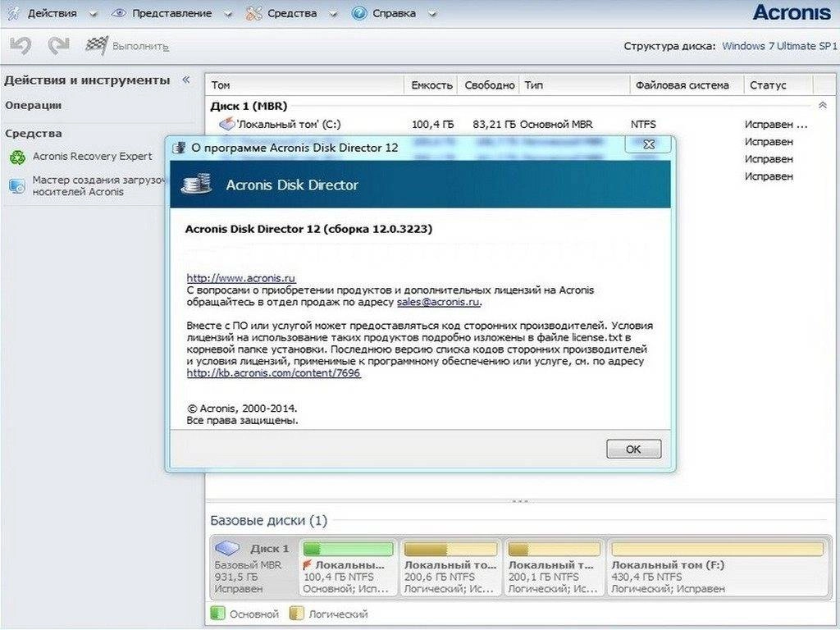The height and width of the screenshot is (630, 840).
Task: Expand the Действия dropdown arrow
Action: [93, 15]
